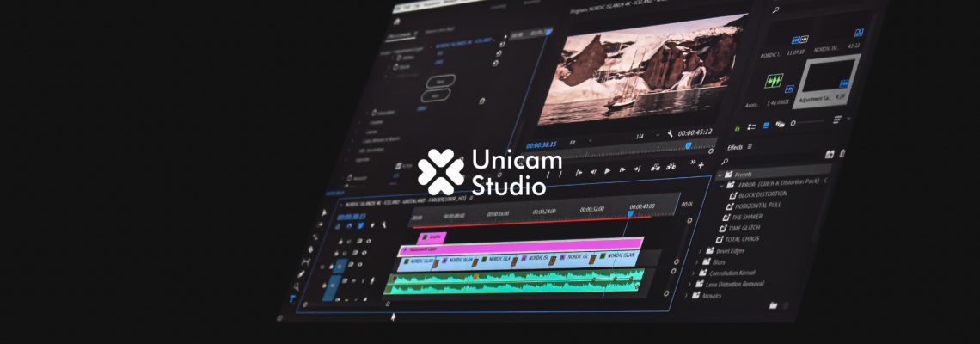Click Project panel search magnifier
Viewport: 980px width, 344px height.
775,10
